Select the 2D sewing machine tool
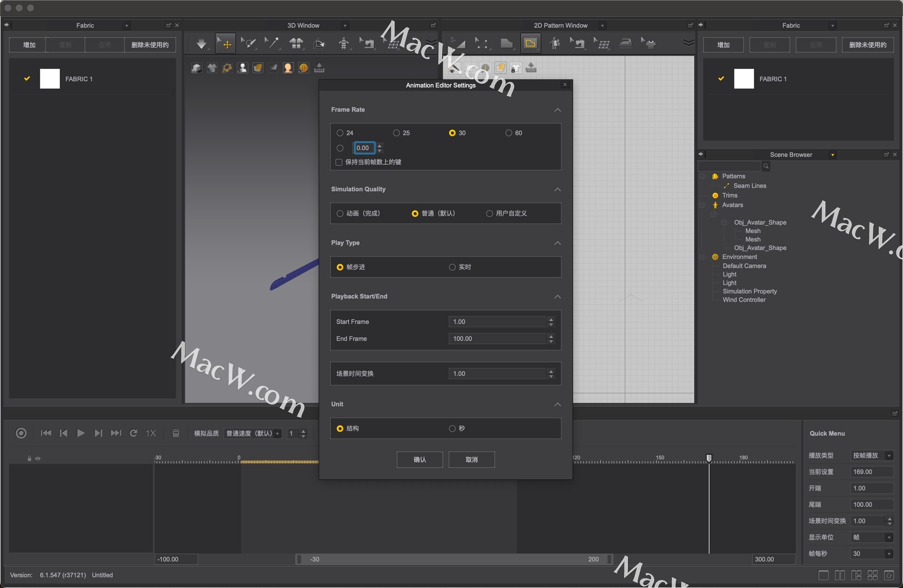903x588 pixels. pyautogui.click(x=578, y=43)
